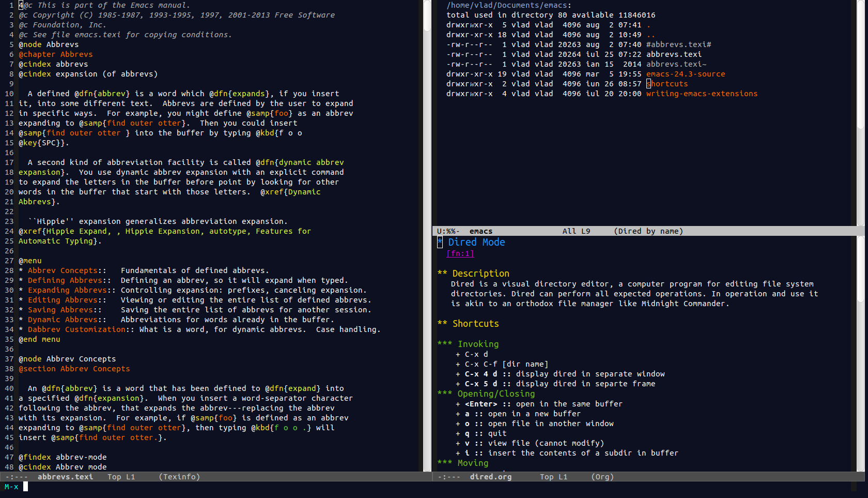Click the Dired window vertical scrollbar
The width and height of the screenshot is (868, 498).
pos(860,113)
